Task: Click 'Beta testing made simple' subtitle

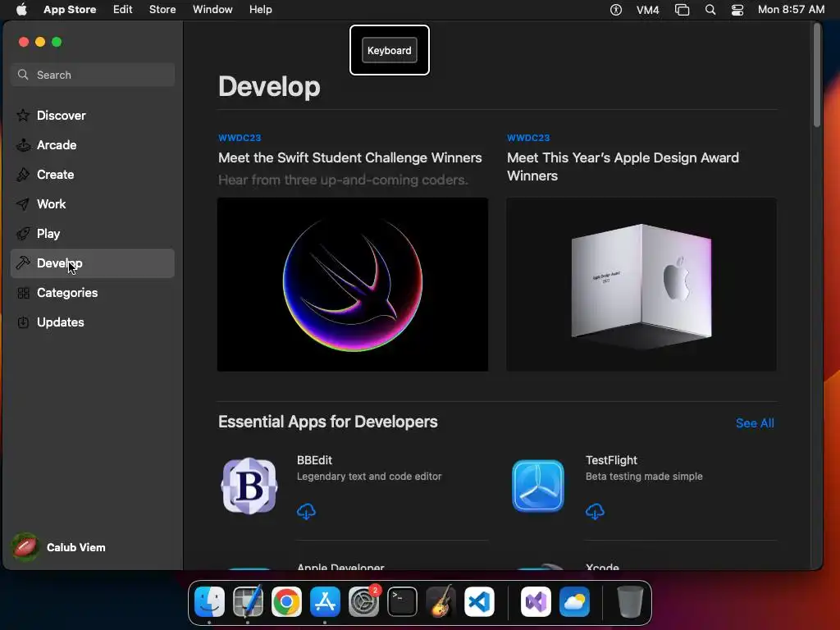Action: [644, 477]
